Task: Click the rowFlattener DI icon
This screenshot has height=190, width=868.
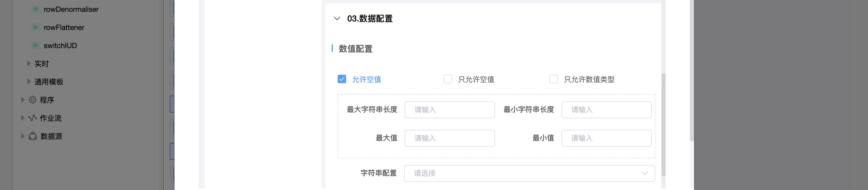Action: pos(35,27)
